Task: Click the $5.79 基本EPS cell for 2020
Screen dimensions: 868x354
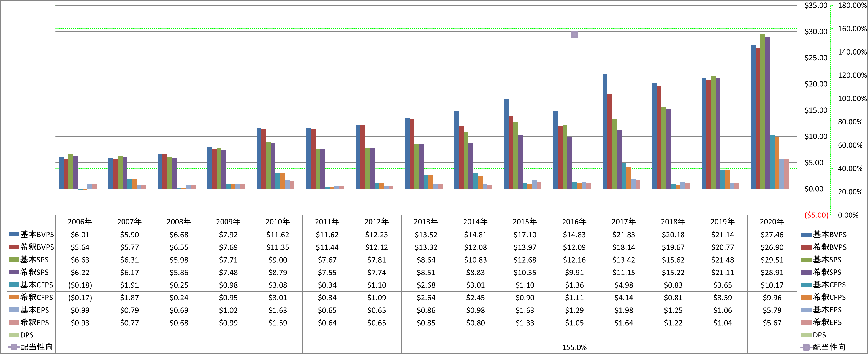Action: pyautogui.click(x=772, y=310)
